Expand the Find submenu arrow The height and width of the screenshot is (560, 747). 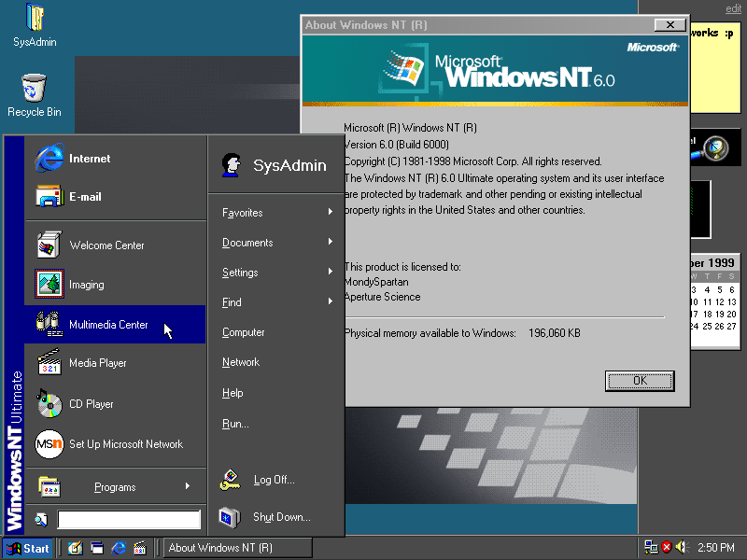click(x=331, y=301)
